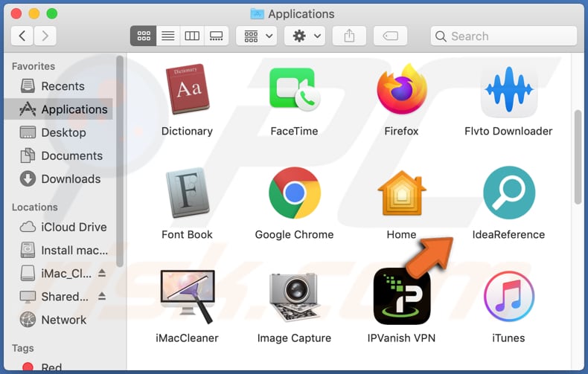
Task: Click the main file area scrollbar
Action: coord(578,158)
